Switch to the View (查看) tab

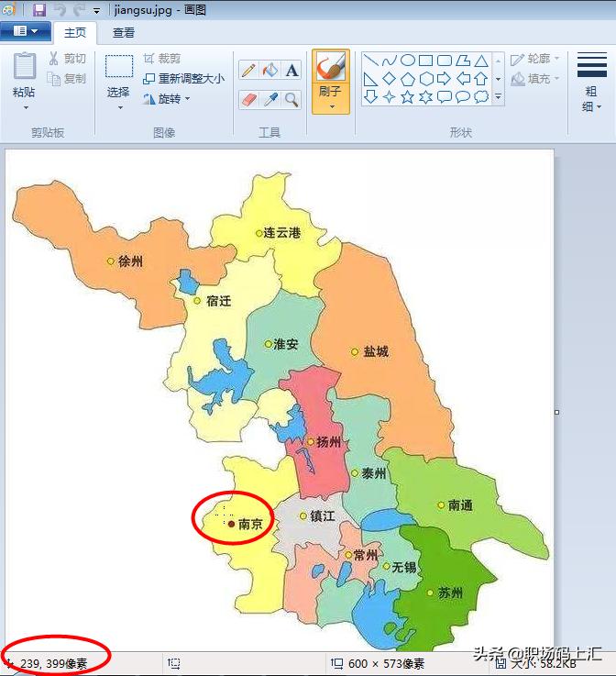[x=124, y=33]
